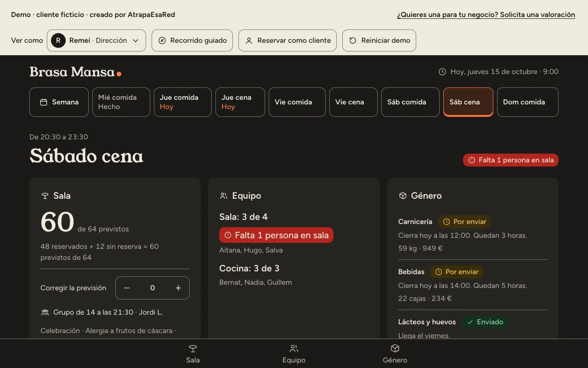This screenshot has height=368, width=588.
Task: Click the R avatar circle for Remei
Action: tap(58, 40)
